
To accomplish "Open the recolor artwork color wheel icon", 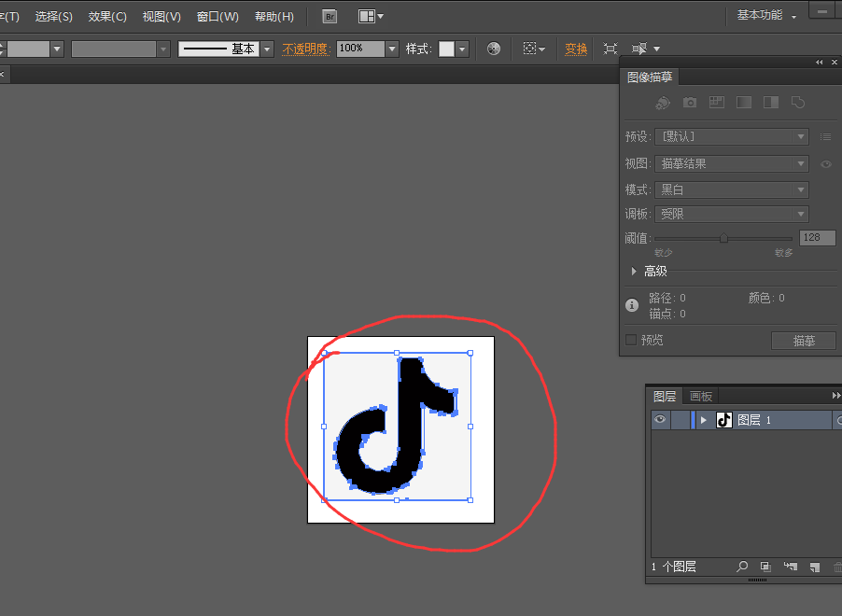I will click(494, 49).
